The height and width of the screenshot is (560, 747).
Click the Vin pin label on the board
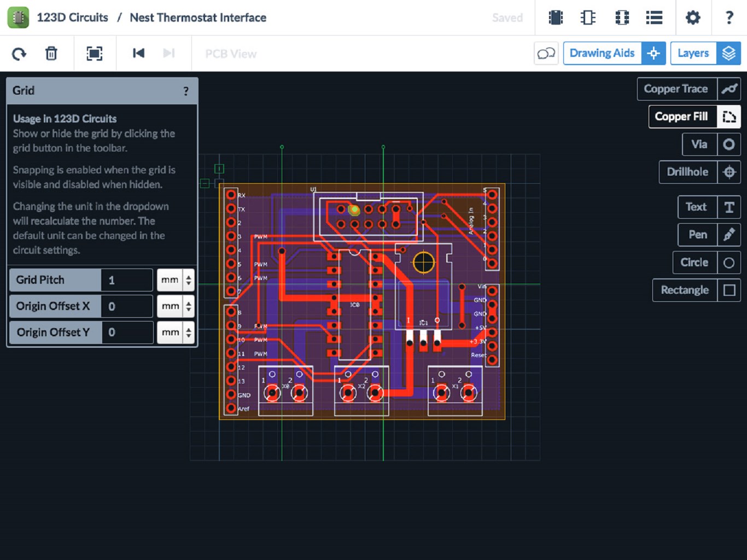point(482,286)
